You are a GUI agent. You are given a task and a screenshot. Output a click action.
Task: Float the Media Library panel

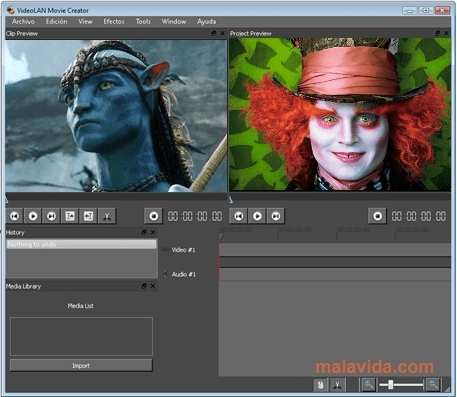click(x=144, y=286)
